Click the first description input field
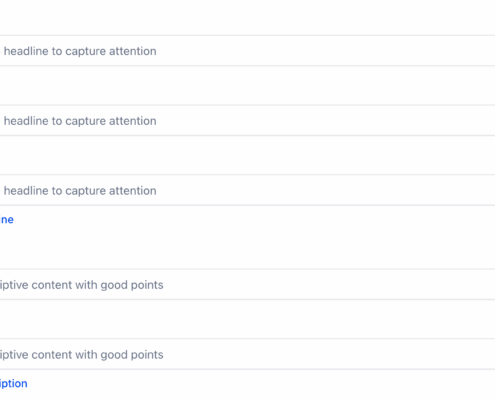Image resolution: width=495 pixels, height=400 pixels. 247,284
